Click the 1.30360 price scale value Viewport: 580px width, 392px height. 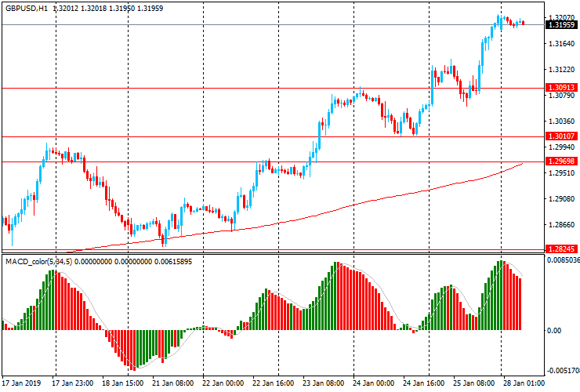point(562,122)
